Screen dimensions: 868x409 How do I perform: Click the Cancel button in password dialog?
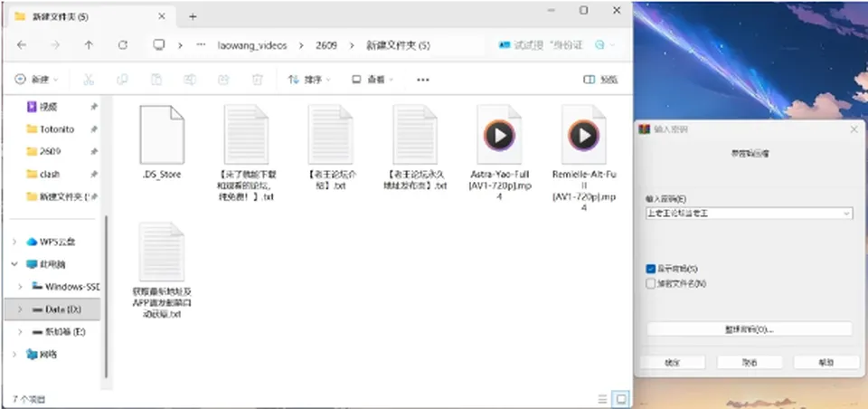[x=750, y=363]
